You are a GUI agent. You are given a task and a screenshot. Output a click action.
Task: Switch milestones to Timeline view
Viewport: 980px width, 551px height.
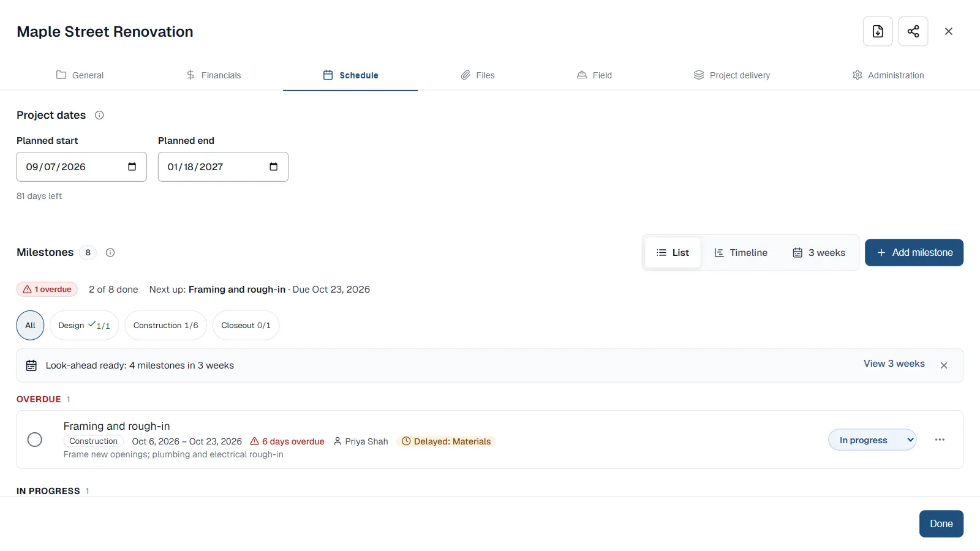click(741, 253)
